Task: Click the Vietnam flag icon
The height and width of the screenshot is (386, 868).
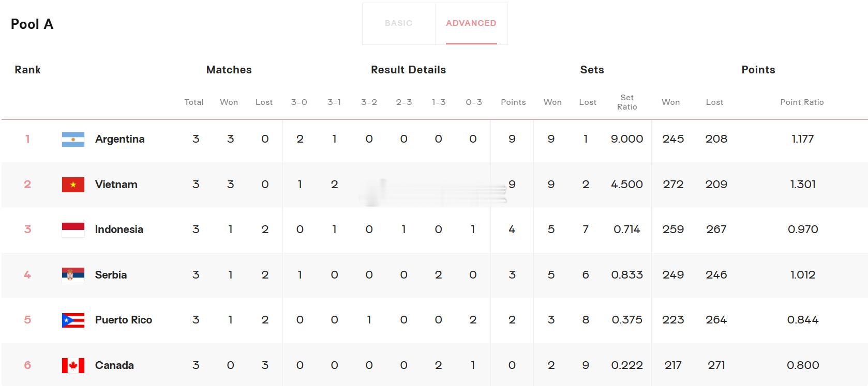Action: coord(73,184)
